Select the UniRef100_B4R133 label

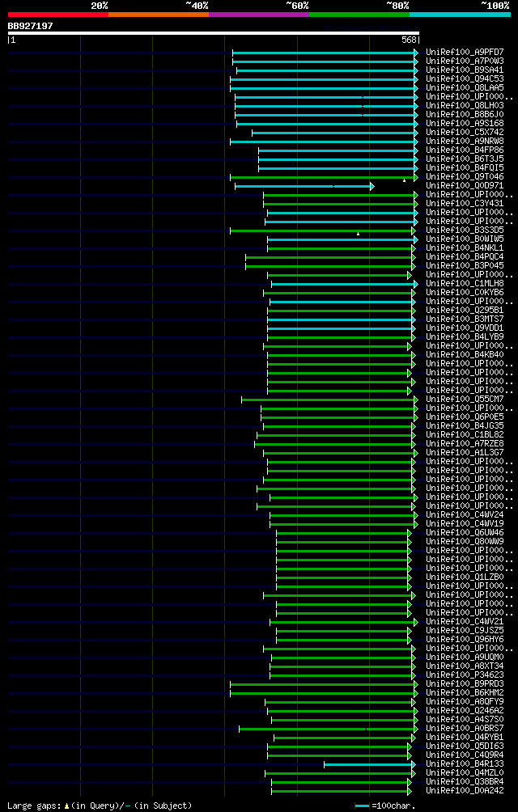(465, 764)
